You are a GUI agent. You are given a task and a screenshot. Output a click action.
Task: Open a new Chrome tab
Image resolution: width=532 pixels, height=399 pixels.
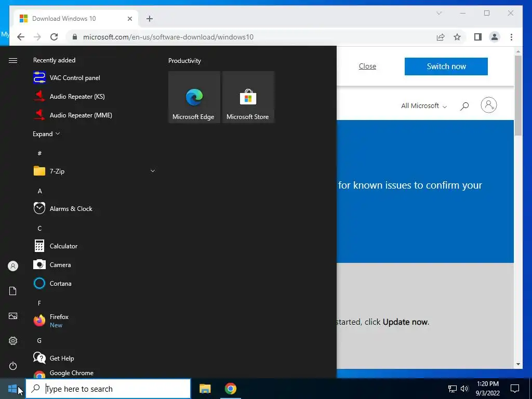click(150, 19)
